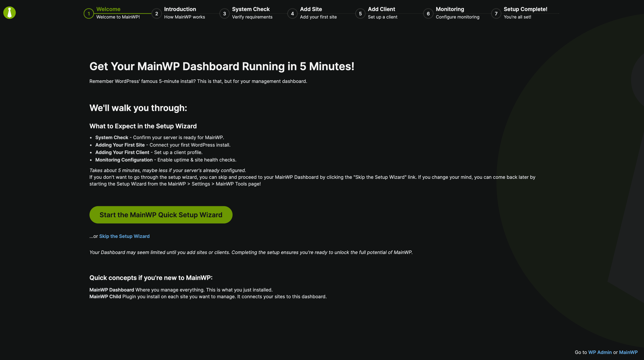Click Skip the Setup Wizard link

click(x=124, y=236)
